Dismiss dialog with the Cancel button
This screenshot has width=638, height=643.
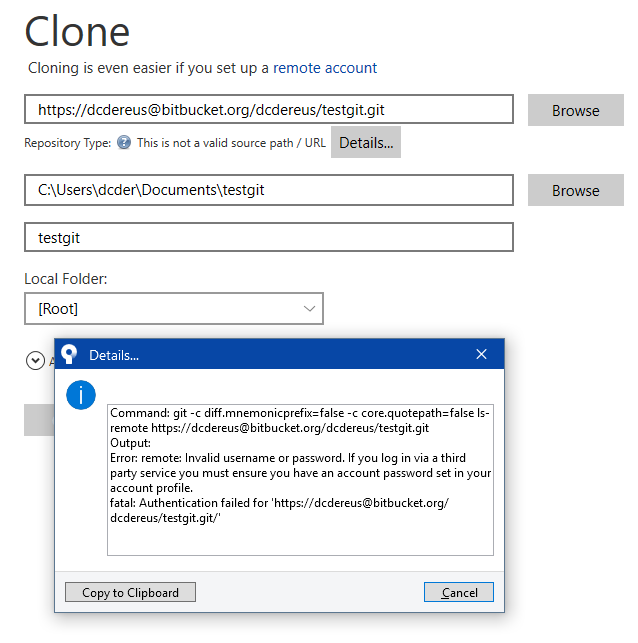click(x=459, y=592)
